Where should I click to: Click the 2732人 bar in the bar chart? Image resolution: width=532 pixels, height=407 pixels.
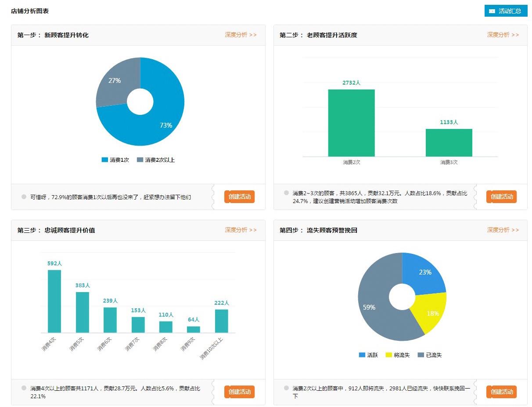click(351, 123)
